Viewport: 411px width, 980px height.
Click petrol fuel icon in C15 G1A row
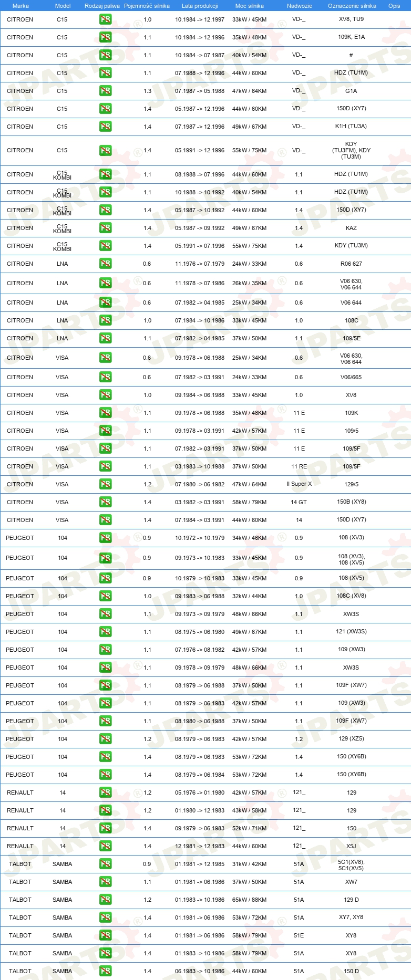click(x=105, y=91)
